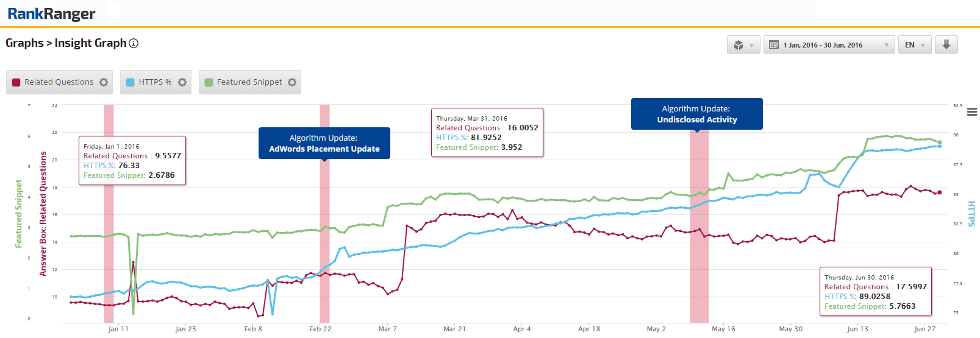Open settings gear for HTTPS % metric

[x=182, y=82]
